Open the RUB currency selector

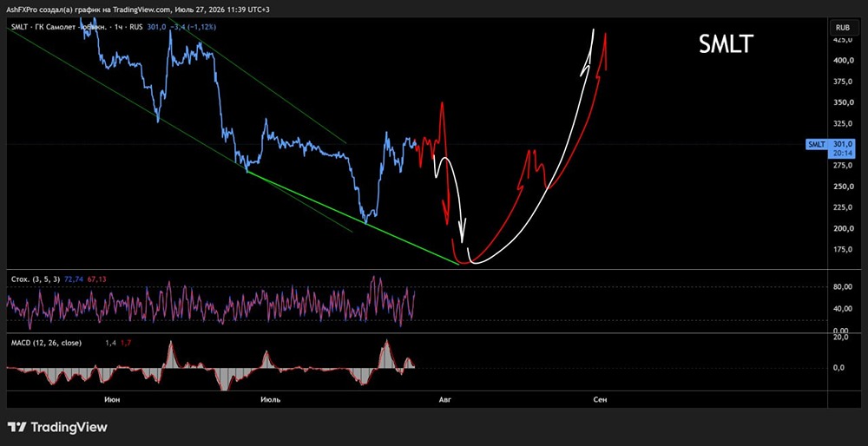tap(843, 27)
